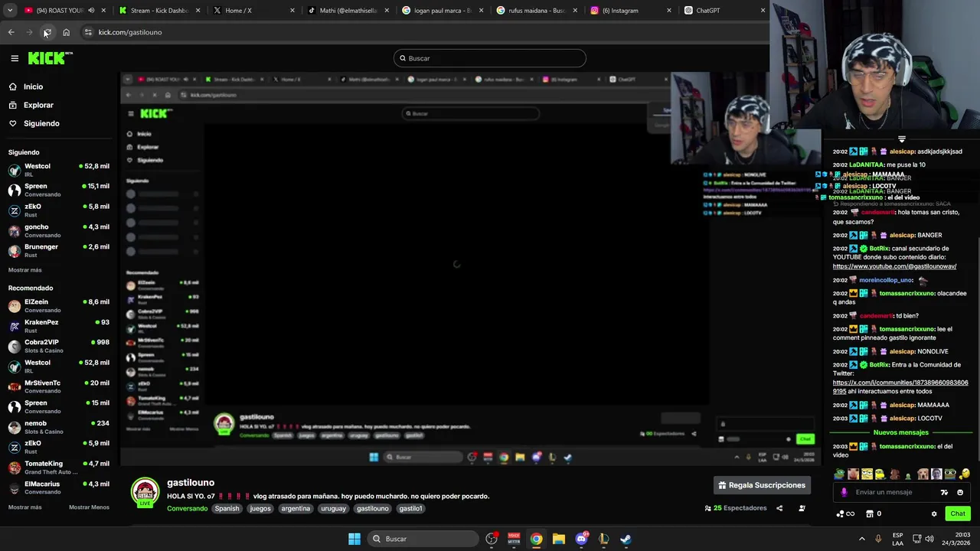
Task: Open nemob recommended channel
Action: click(58, 427)
